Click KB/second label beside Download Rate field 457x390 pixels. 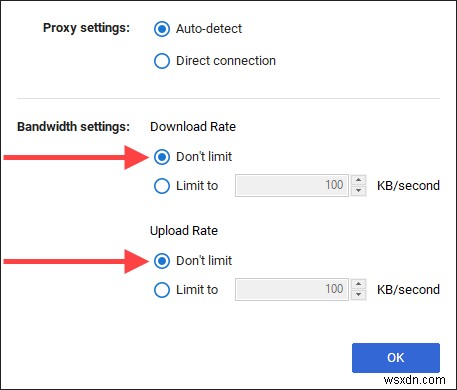(x=408, y=186)
